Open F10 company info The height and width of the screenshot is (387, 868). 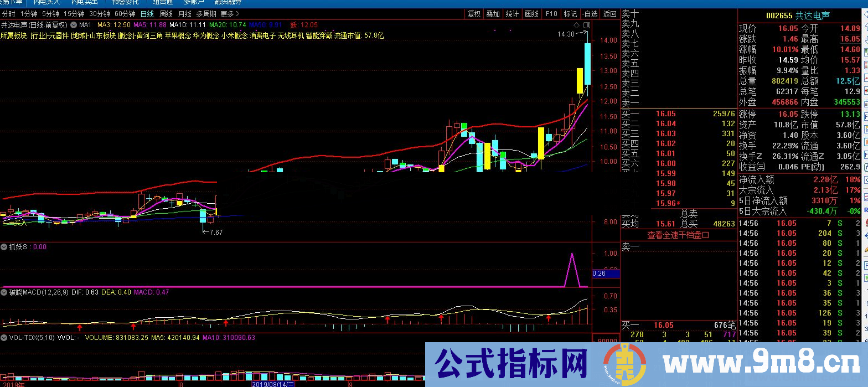click(x=551, y=14)
